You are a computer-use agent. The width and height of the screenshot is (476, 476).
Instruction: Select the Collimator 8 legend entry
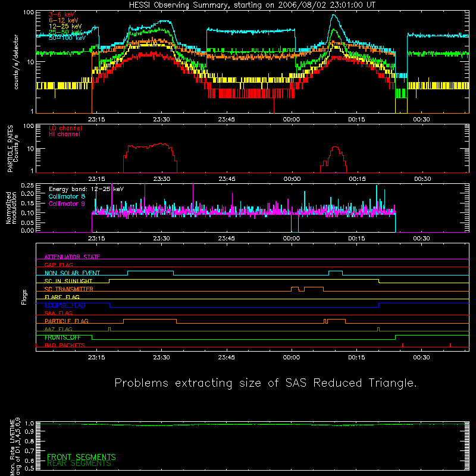[x=67, y=196]
